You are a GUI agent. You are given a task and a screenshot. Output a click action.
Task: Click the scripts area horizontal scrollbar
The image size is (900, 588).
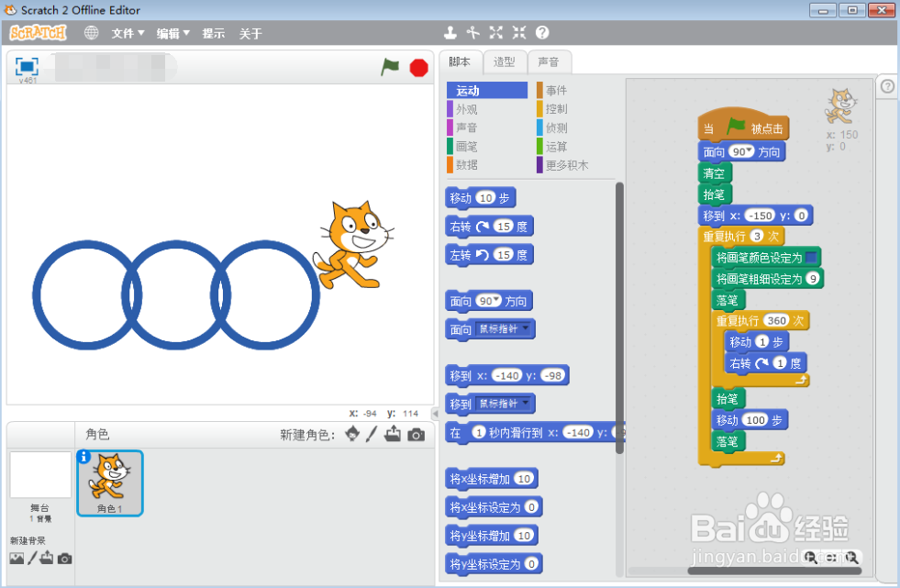tap(774, 571)
